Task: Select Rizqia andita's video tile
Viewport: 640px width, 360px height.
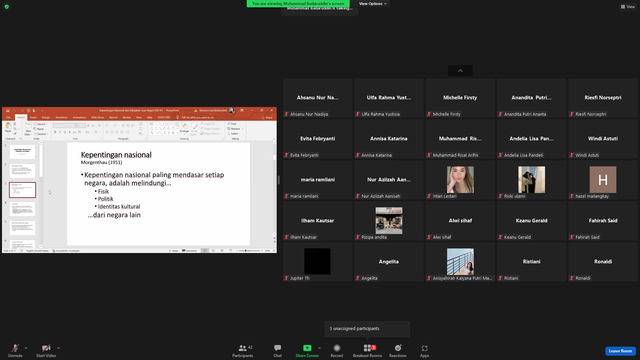Action: [389, 220]
